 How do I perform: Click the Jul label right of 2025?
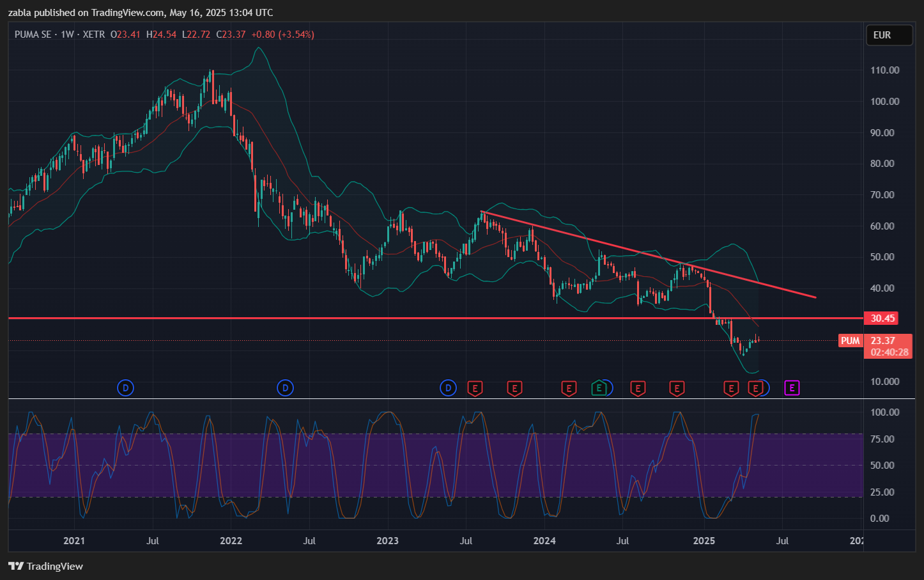[x=782, y=541]
